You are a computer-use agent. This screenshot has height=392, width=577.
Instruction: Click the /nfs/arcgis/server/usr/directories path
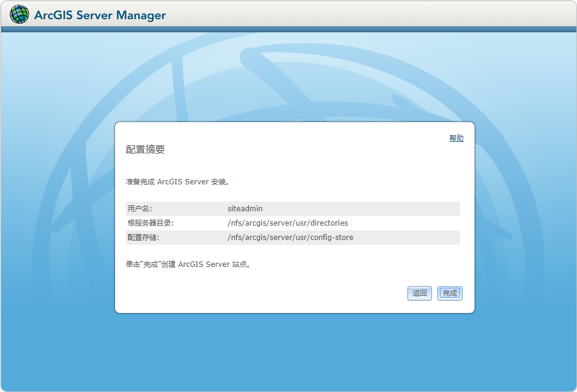(288, 223)
